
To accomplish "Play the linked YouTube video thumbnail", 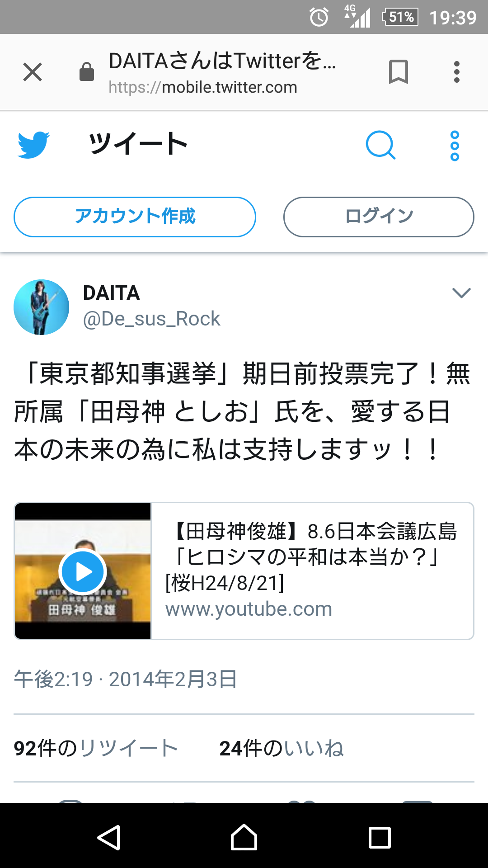I will click(x=83, y=571).
